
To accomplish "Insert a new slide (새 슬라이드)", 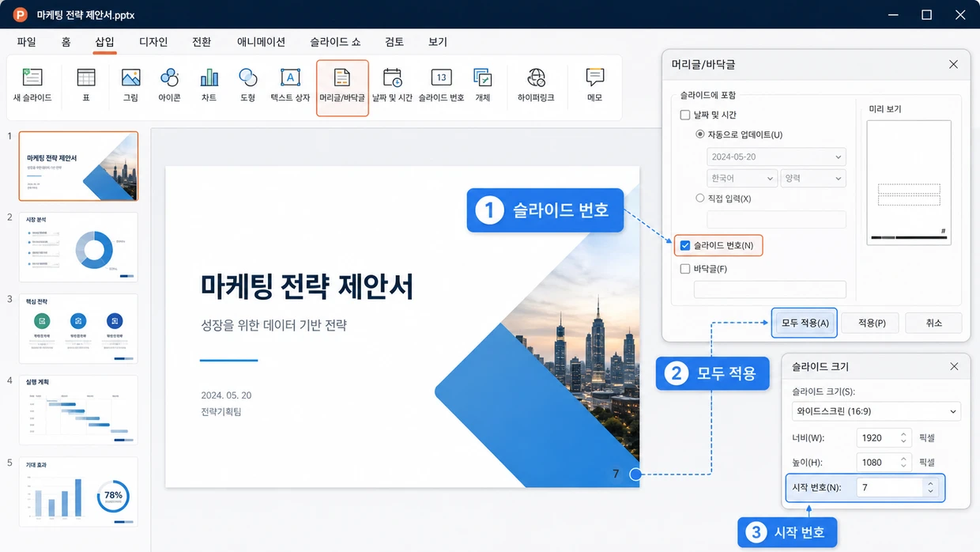I will [32, 86].
